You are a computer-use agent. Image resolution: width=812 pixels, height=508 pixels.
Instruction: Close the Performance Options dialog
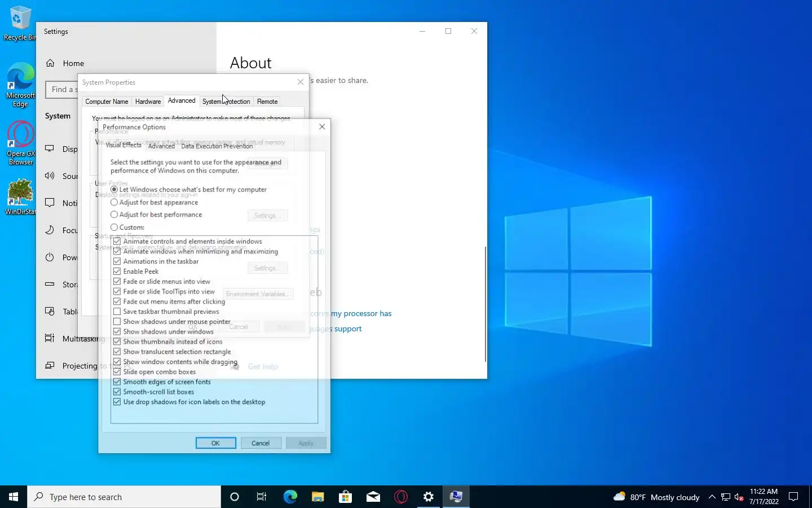322,126
